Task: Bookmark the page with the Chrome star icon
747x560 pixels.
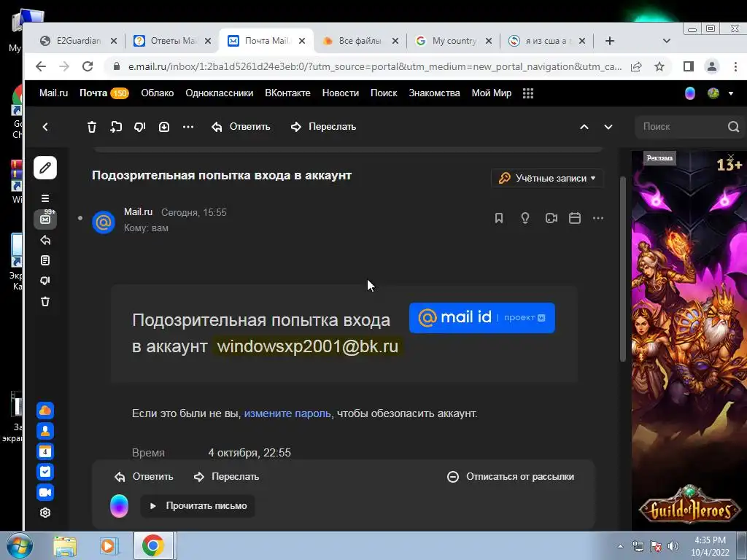Action: coord(659,66)
